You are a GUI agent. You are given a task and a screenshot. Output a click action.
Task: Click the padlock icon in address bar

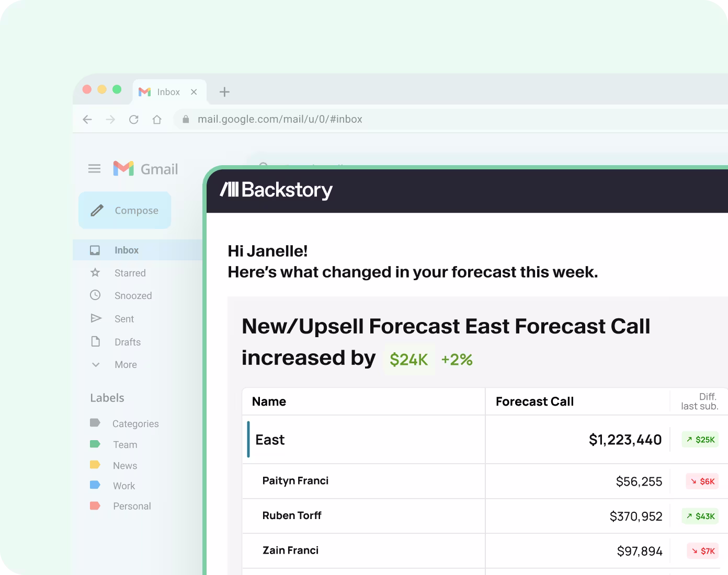185,119
